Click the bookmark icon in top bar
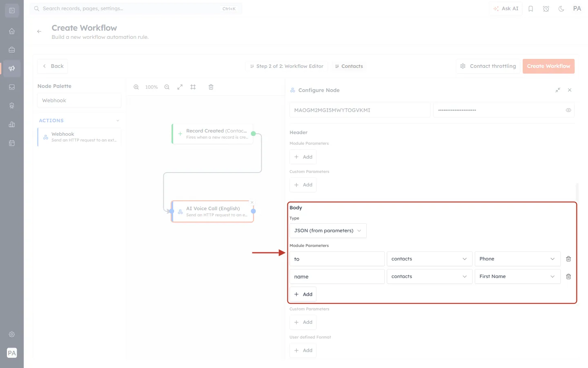 (531, 9)
